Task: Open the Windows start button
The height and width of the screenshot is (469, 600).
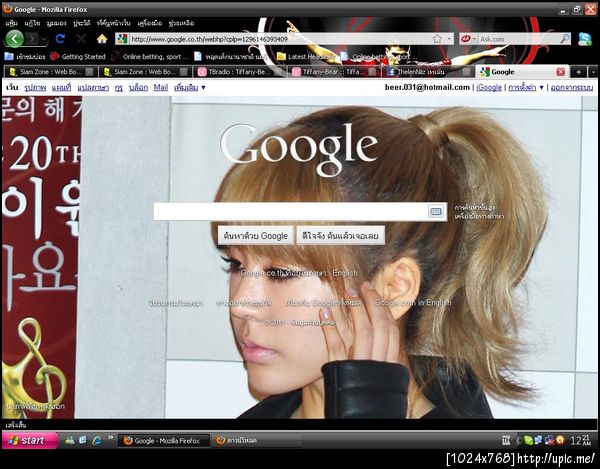Action: (x=30, y=440)
